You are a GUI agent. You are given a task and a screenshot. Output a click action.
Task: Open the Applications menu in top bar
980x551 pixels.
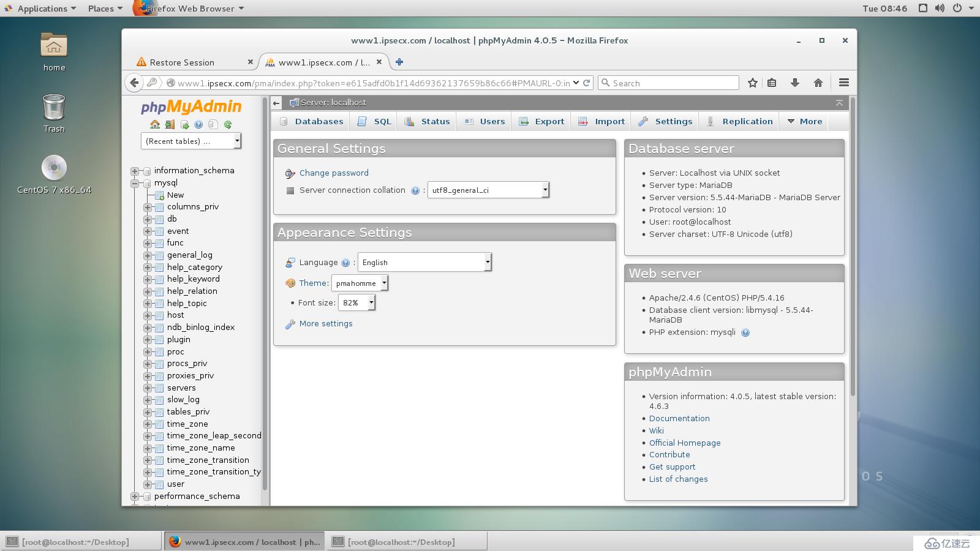tap(40, 8)
